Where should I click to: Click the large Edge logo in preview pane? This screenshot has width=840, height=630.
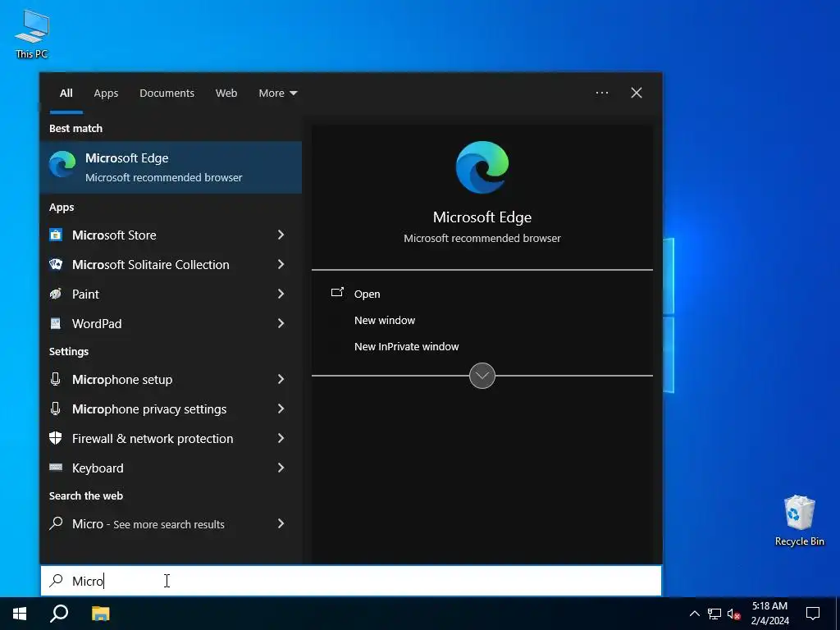(482, 167)
